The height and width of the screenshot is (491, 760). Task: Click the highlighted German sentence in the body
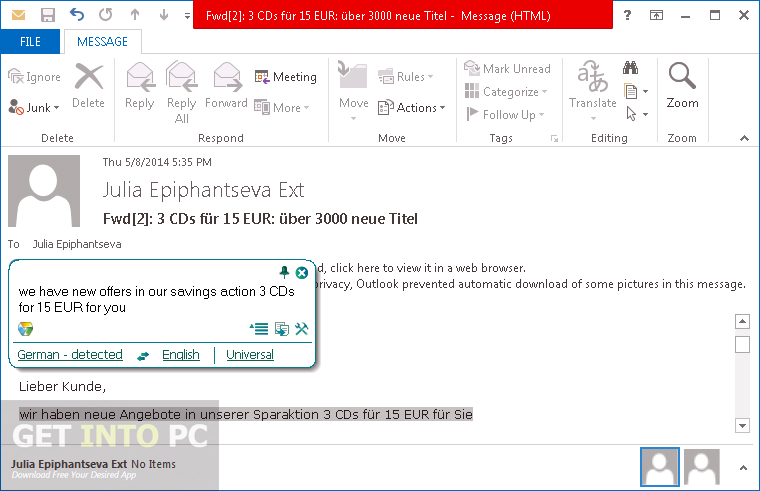click(x=246, y=414)
